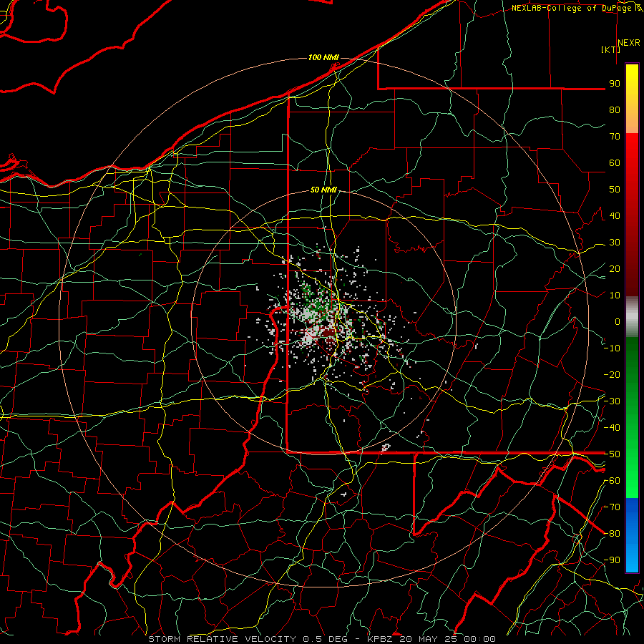Click the isolated white echo on southern 50 NMI ring
644x644 pixels.
point(386,447)
